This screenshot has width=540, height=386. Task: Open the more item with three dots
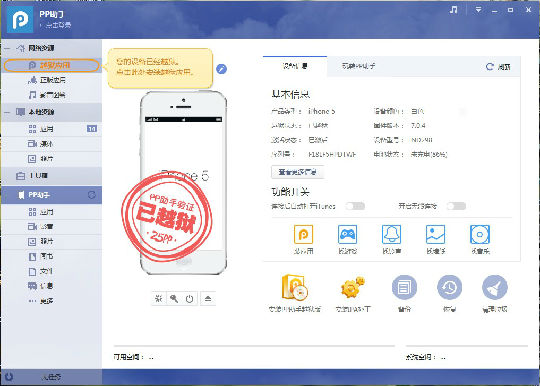pos(52,301)
